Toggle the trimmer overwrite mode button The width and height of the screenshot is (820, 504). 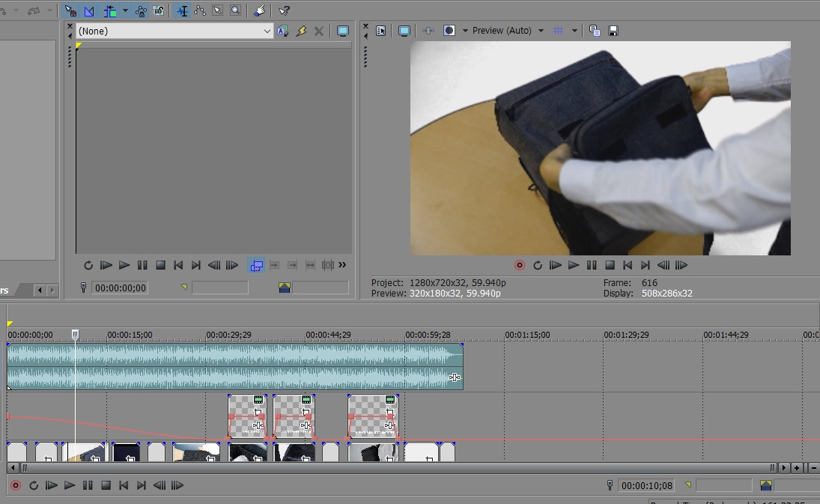(256, 265)
